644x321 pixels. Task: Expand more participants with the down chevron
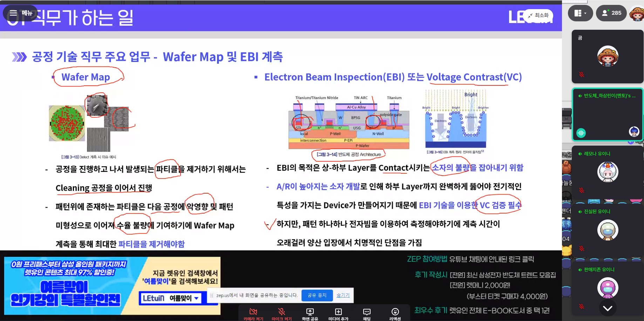coord(608,308)
